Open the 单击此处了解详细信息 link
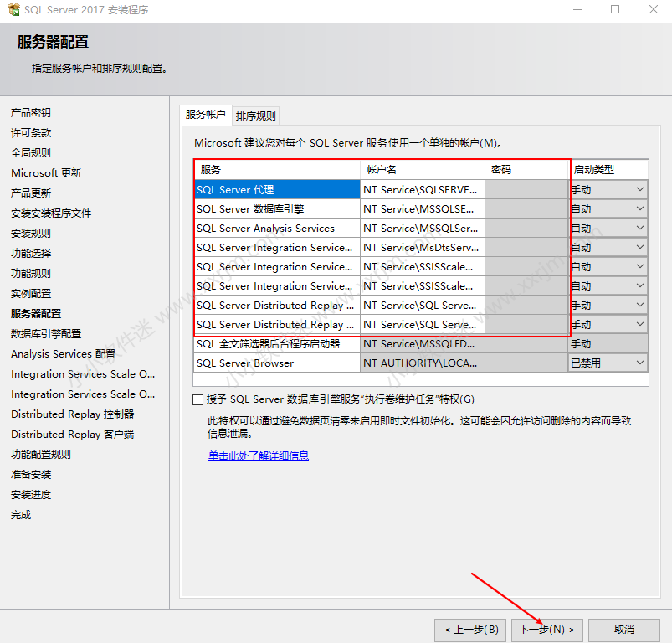The width and height of the screenshot is (672, 643). [x=259, y=455]
